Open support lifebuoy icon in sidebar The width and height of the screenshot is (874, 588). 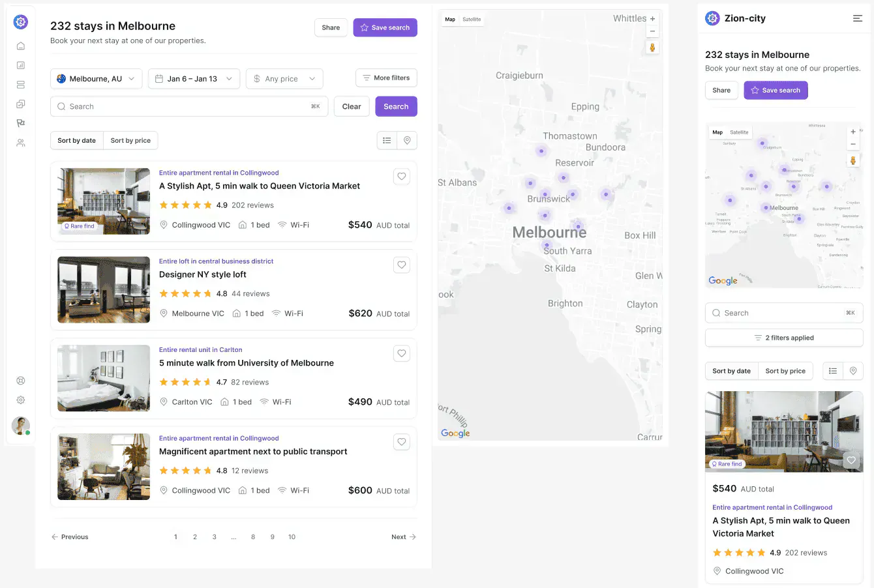(x=21, y=381)
